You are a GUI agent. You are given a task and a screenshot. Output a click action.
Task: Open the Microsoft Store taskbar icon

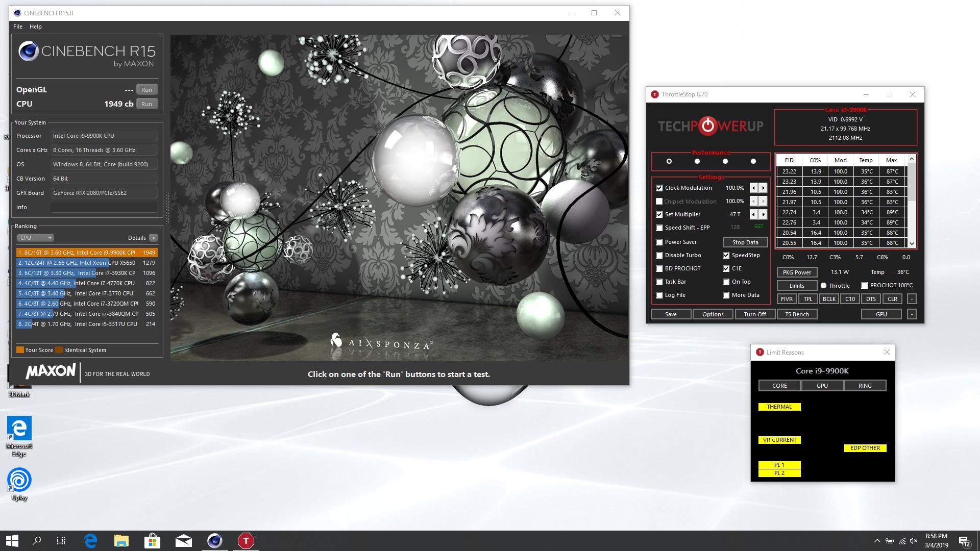coord(152,541)
